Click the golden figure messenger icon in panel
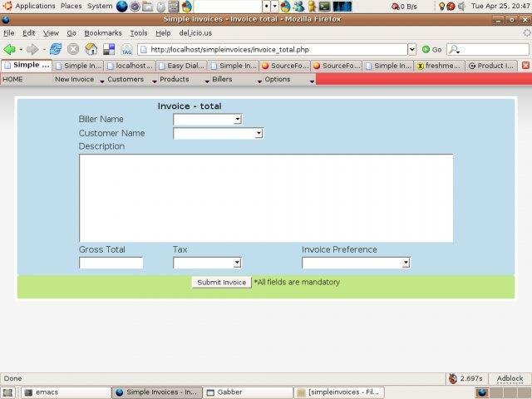This screenshot has width=532, height=399. point(312,7)
